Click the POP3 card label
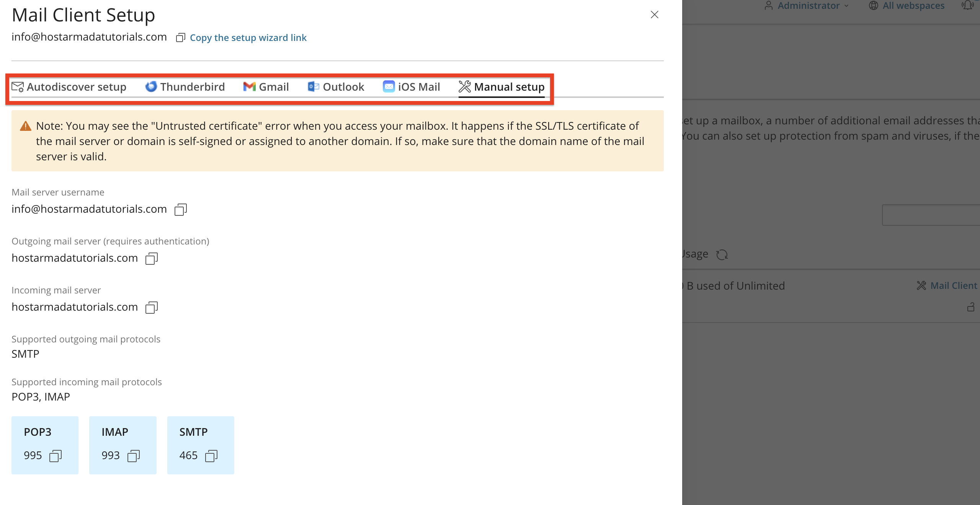Screen dimensions: 980x505 pos(38,432)
